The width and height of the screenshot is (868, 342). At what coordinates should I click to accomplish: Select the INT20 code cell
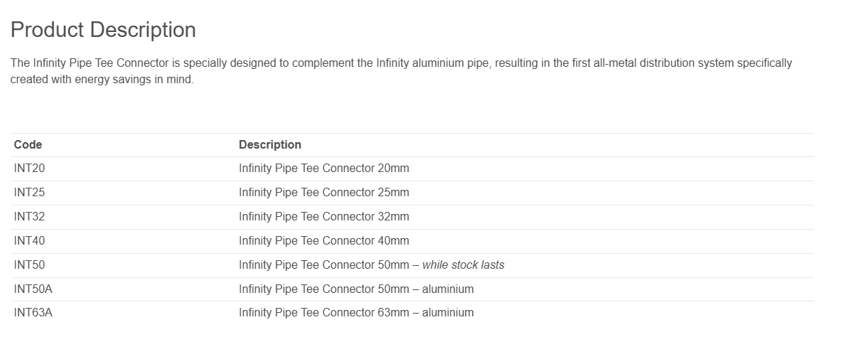click(x=29, y=169)
